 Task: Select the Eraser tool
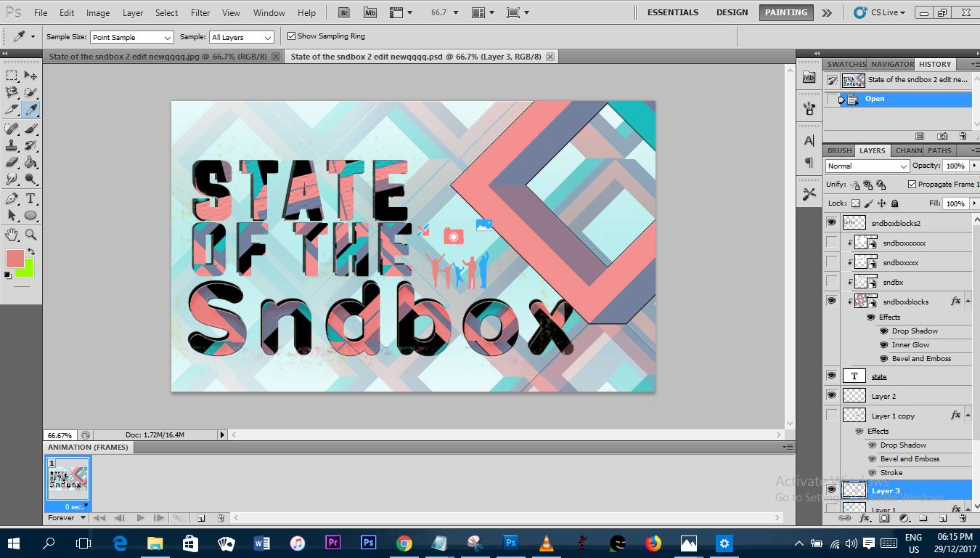(x=12, y=162)
